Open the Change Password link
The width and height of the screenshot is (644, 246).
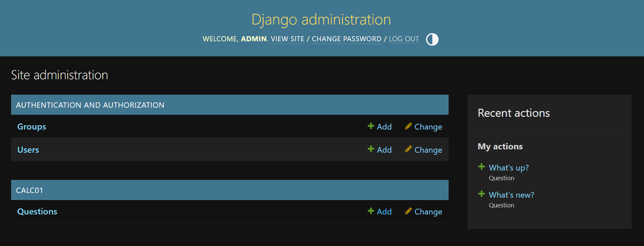(346, 39)
